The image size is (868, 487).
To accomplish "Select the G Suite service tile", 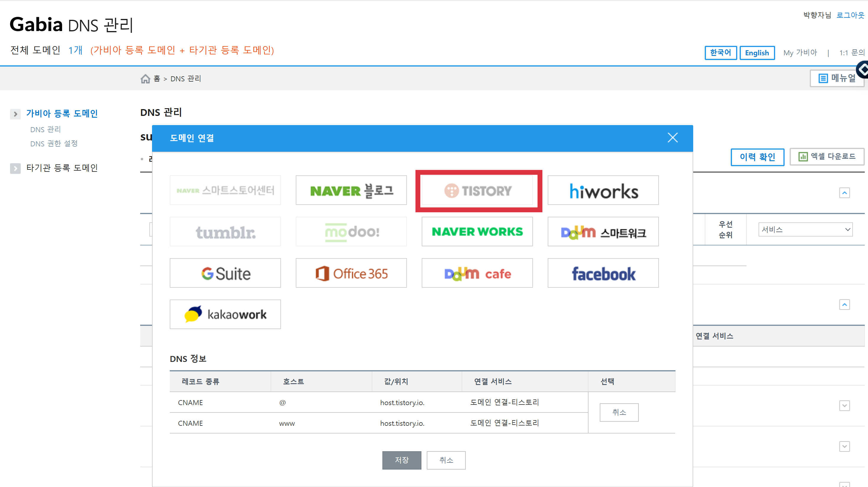I will [x=225, y=273].
